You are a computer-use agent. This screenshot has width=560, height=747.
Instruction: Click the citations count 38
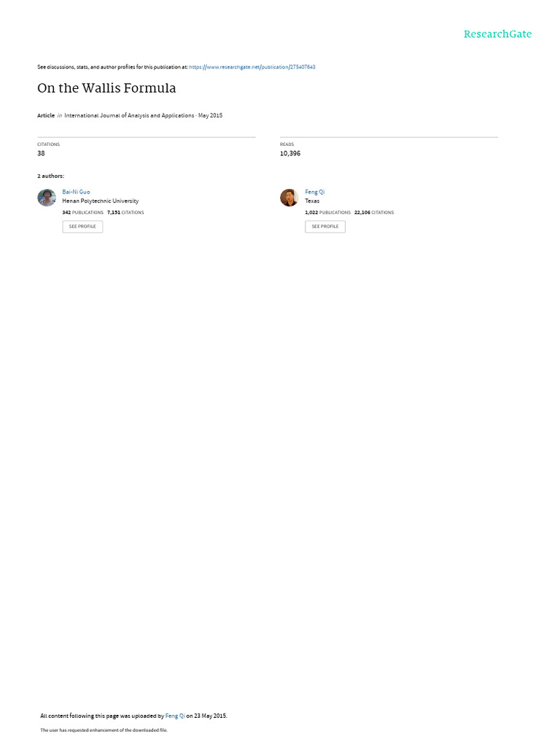[x=41, y=153]
